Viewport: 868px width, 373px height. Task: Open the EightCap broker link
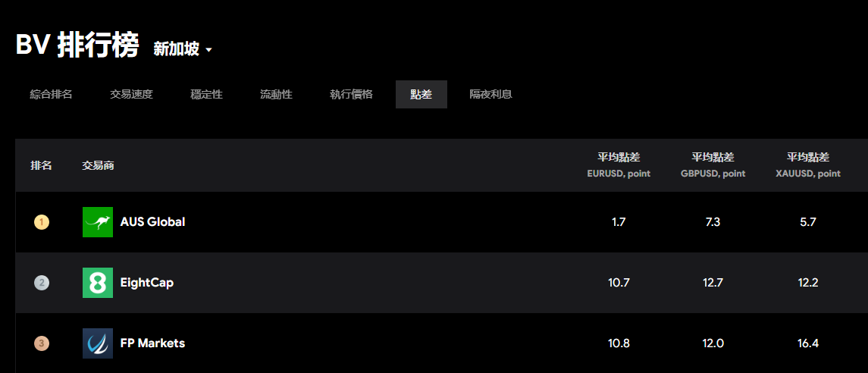tap(147, 283)
